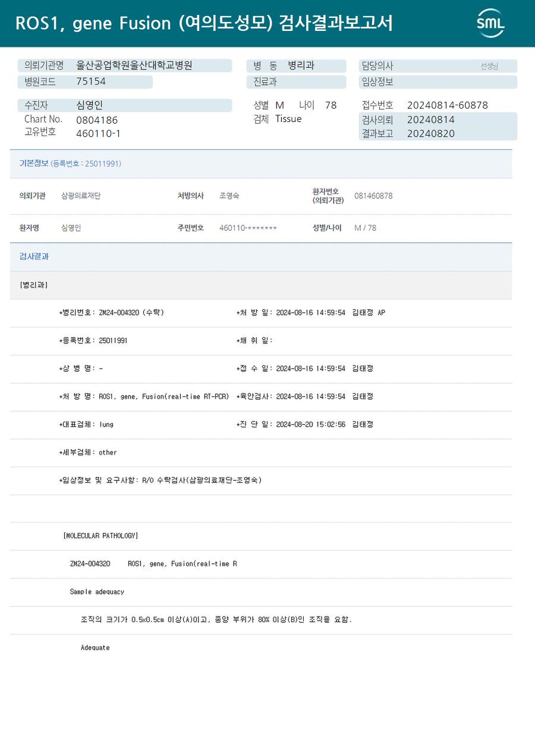Image resolution: width=535 pixels, height=756 pixels.
Task: Click pathology number ZM24-004320 (수탁)
Action: click(131, 313)
